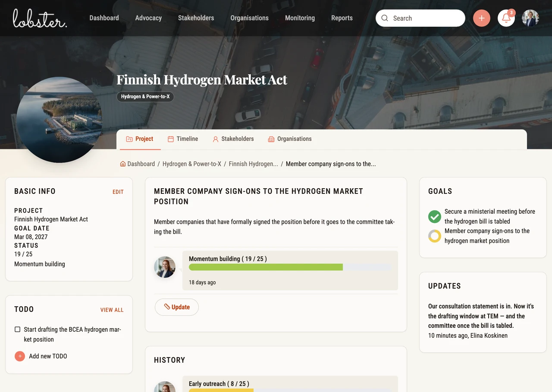Viewport: 552px width, 392px height.
Task: Click the '19 / 25' status value
Action: pyautogui.click(x=23, y=254)
